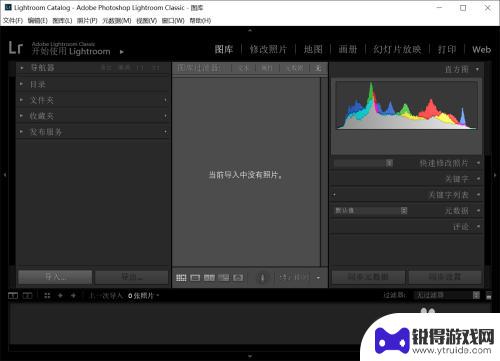Click the 同步元数据 button
Image resolution: width=500 pixels, height=361 pixels.
pos(368,277)
